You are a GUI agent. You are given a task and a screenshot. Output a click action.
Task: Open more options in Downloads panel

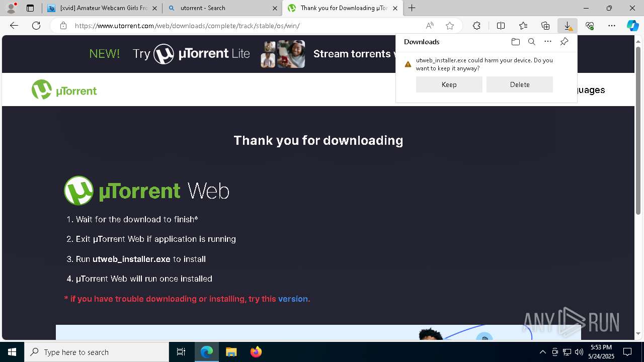[548, 42]
